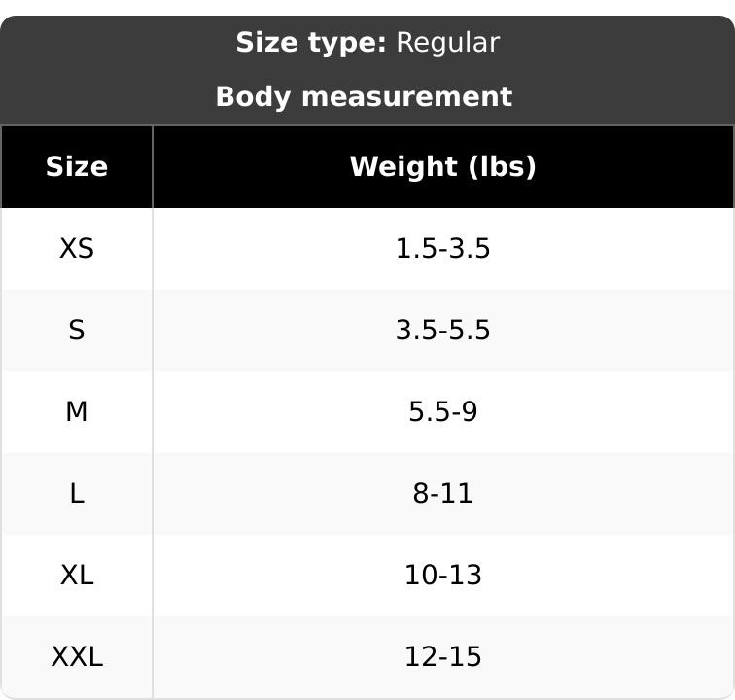Select the XL size cell

pos(77,575)
